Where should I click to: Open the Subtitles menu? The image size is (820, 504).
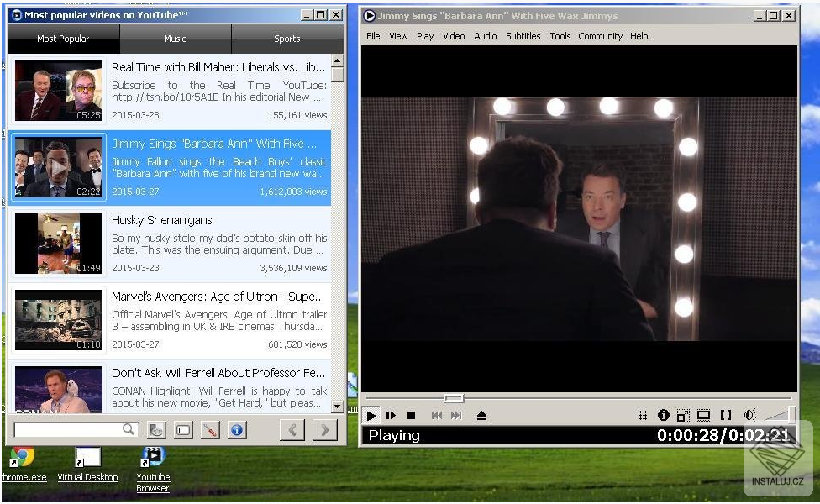click(x=523, y=36)
